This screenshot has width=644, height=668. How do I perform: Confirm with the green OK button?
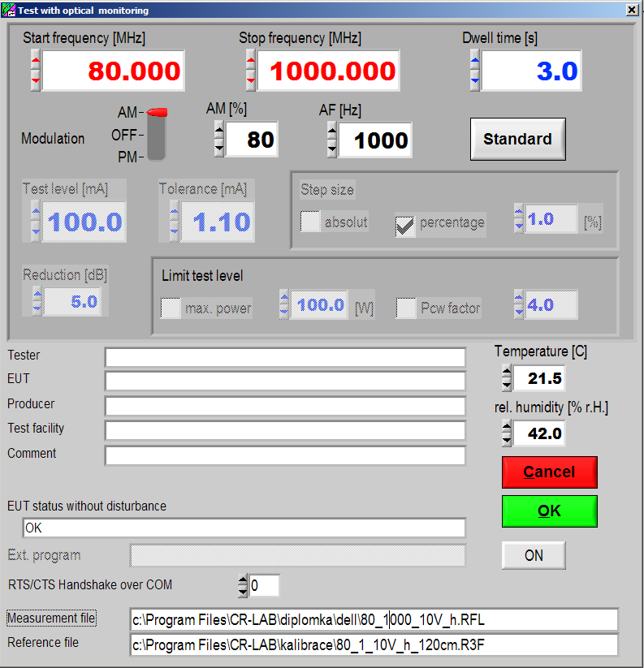pyautogui.click(x=549, y=511)
